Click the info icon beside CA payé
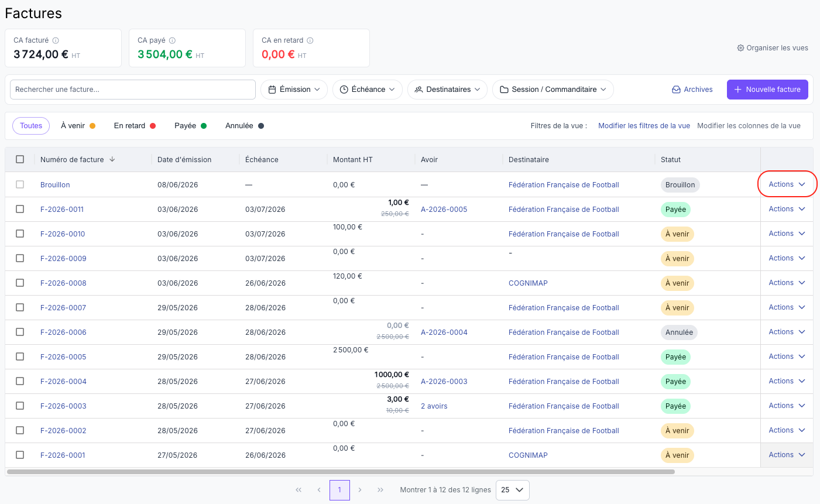 (x=172, y=40)
